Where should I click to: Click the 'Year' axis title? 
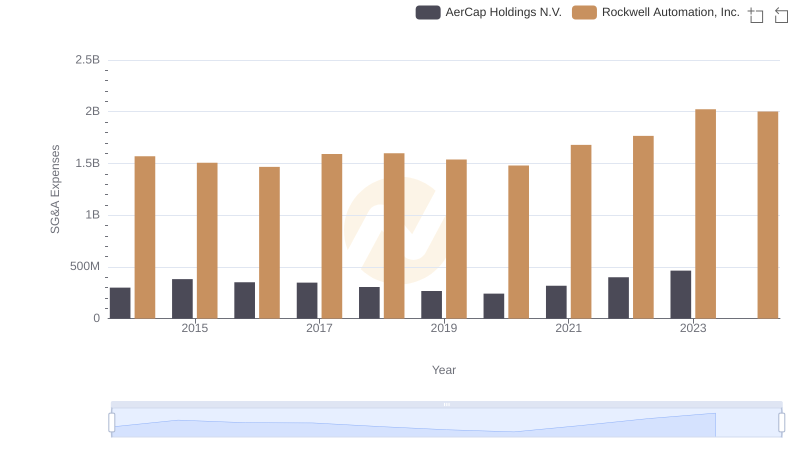[444, 370]
